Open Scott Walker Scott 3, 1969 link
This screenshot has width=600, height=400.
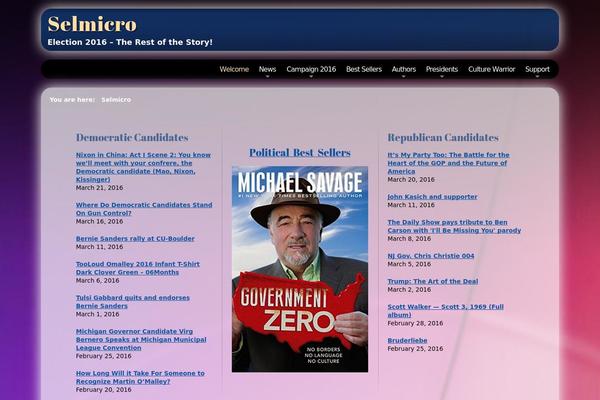pyautogui.click(x=445, y=311)
